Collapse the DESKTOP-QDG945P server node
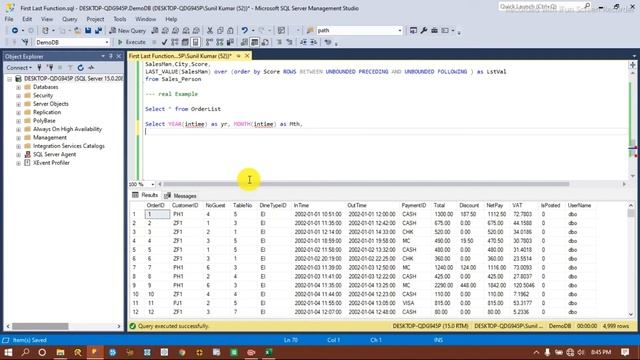The height and width of the screenshot is (360, 640). tap(9, 79)
